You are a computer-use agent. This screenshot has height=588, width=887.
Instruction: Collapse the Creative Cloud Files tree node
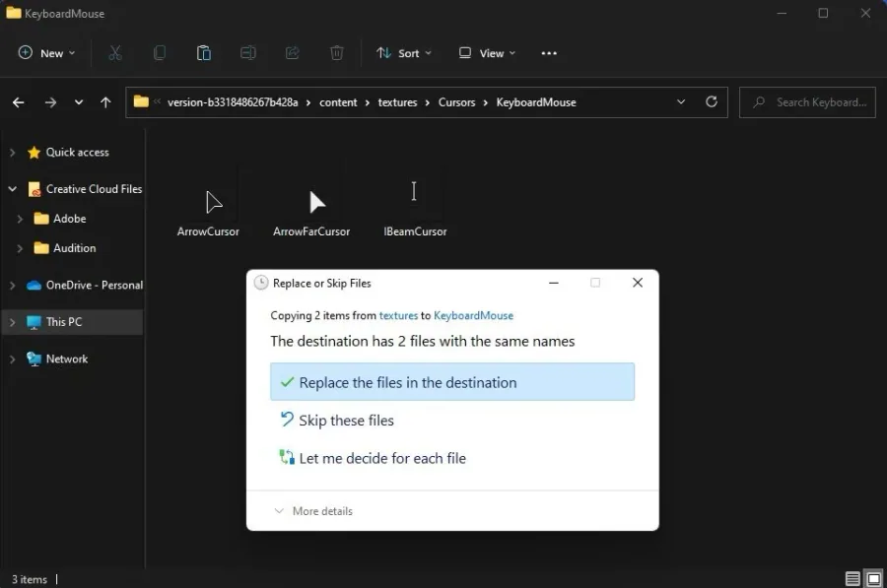pos(13,189)
